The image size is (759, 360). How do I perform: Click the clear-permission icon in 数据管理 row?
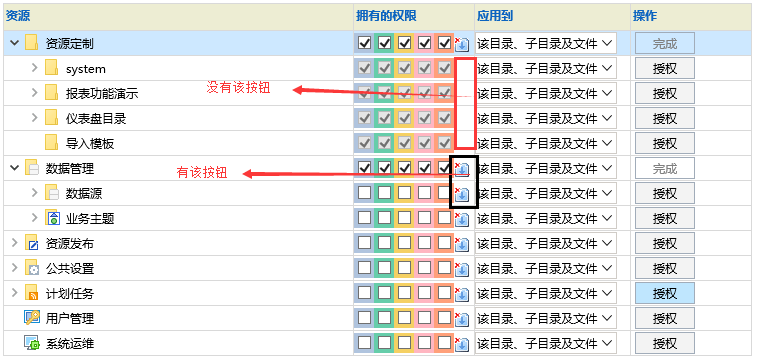[462, 168]
